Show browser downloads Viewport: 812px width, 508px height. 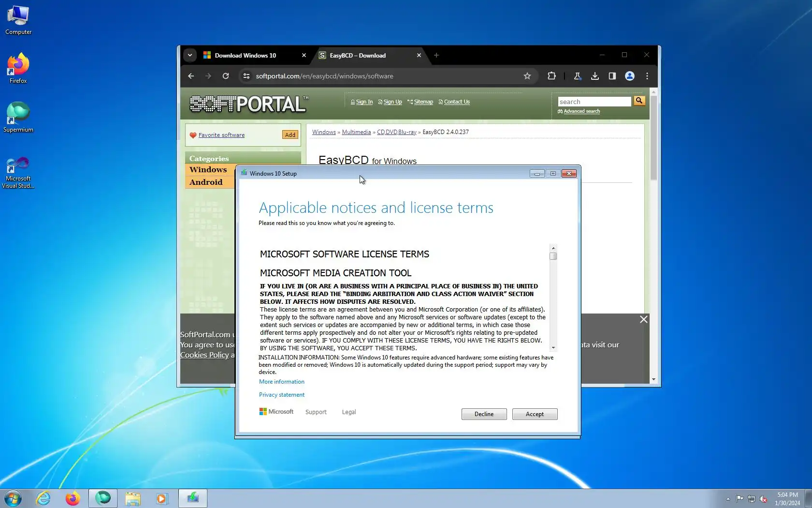coord(595,76)
